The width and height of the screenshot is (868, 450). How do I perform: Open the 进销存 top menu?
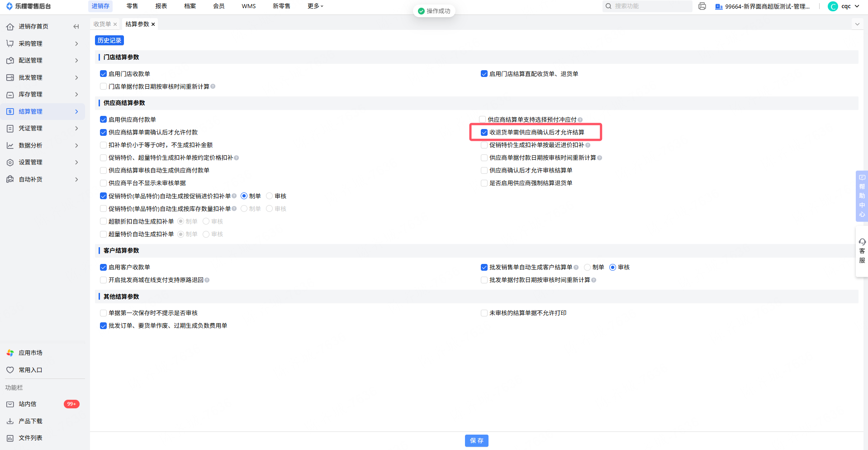100,6
